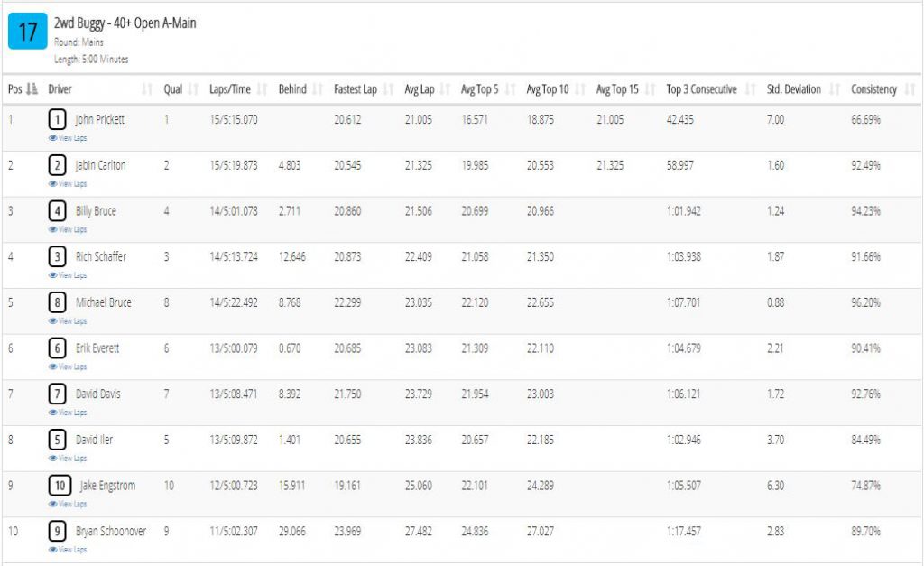The width and height of the screenshot is (924, 566).
Task: Sort table by Std. Deviation column
Action: tap(835, 89)
